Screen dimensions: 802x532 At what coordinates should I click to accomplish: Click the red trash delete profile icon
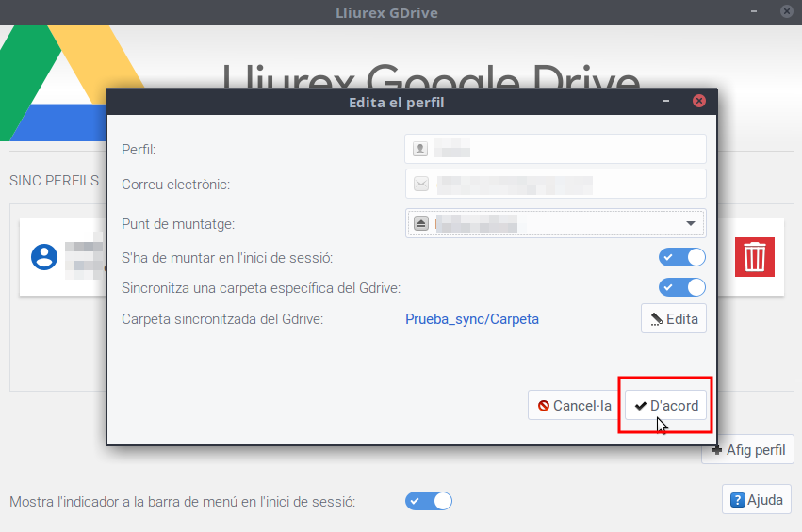755,257
